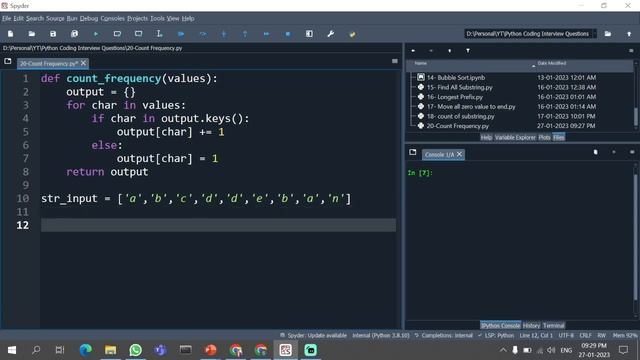Open PYTHONPATH manager icon

(352, 34)
